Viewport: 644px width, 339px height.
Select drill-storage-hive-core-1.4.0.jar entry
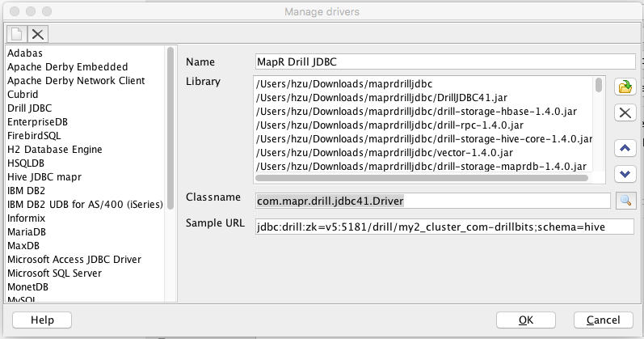424,139
